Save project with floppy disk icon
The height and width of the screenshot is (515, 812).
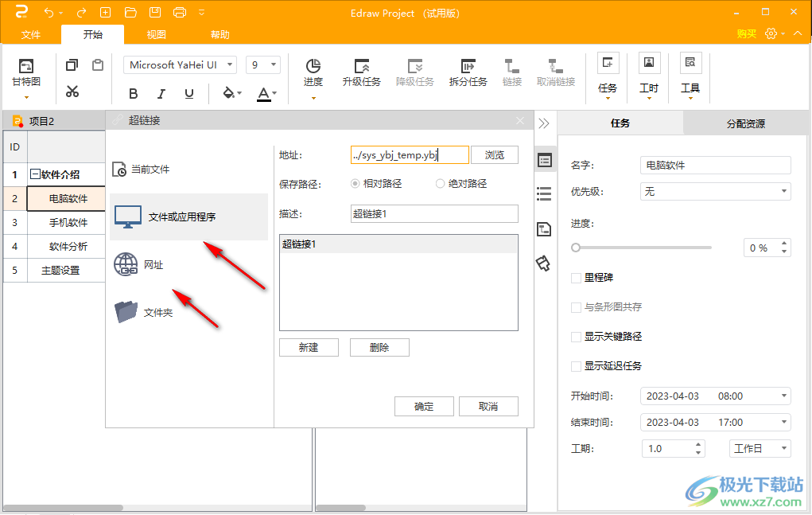pyautogui.click(x=155, y=13)
